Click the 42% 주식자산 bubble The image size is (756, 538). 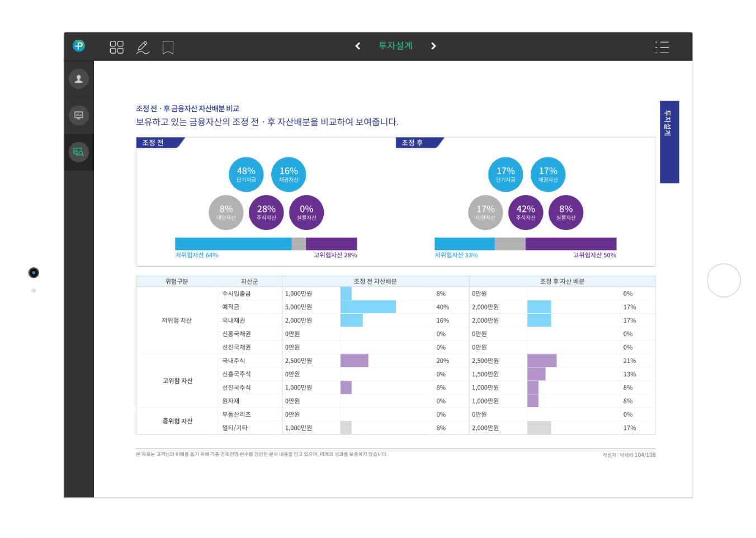coord(526,213)
